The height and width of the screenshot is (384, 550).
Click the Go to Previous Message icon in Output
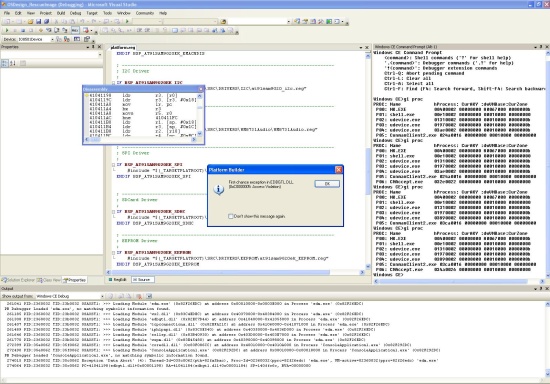click(121, 296)
